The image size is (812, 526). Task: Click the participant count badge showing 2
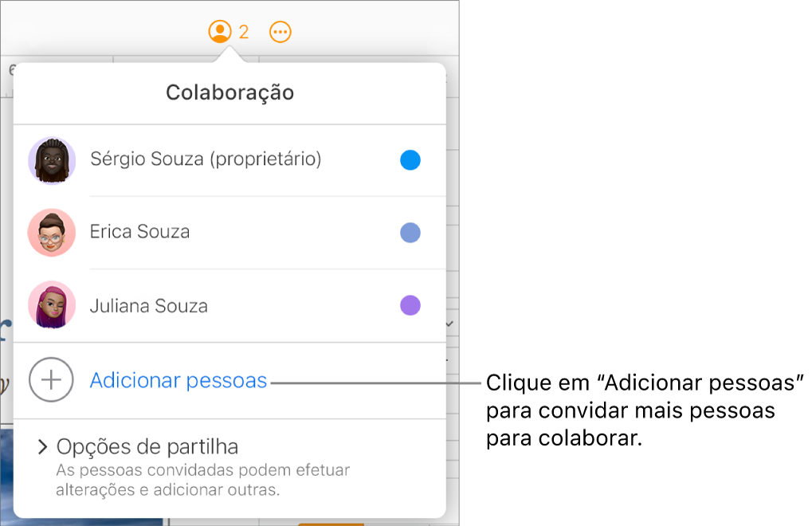click(243, 32)
